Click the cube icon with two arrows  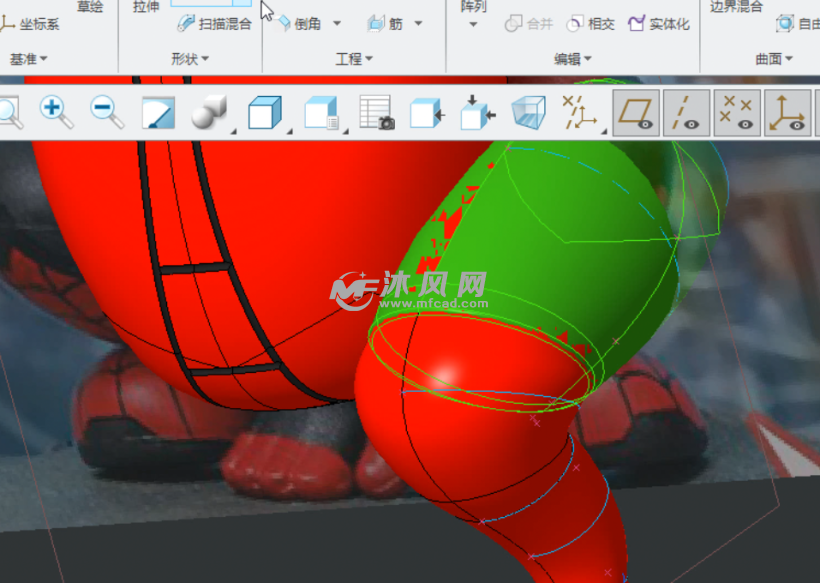pos(478,112)
